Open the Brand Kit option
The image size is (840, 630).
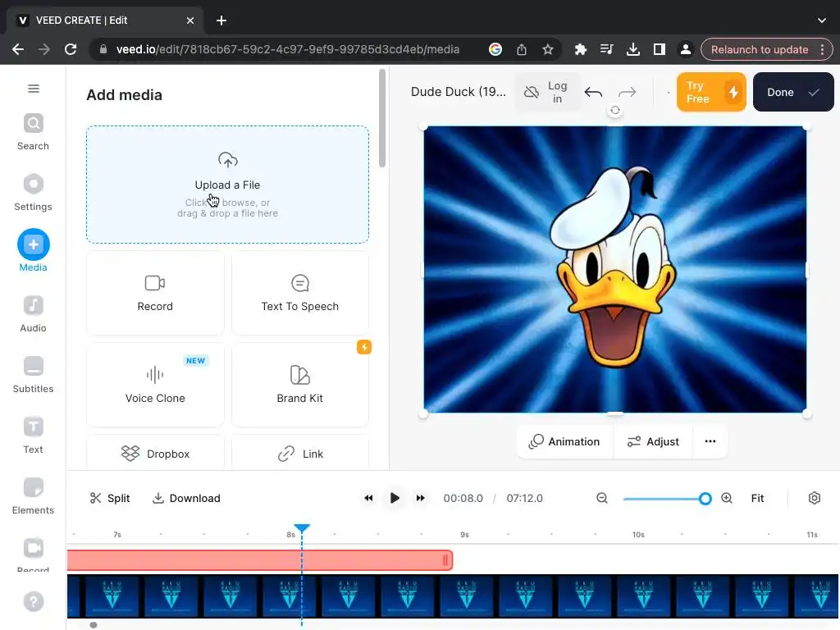click(x=300, y=385)
